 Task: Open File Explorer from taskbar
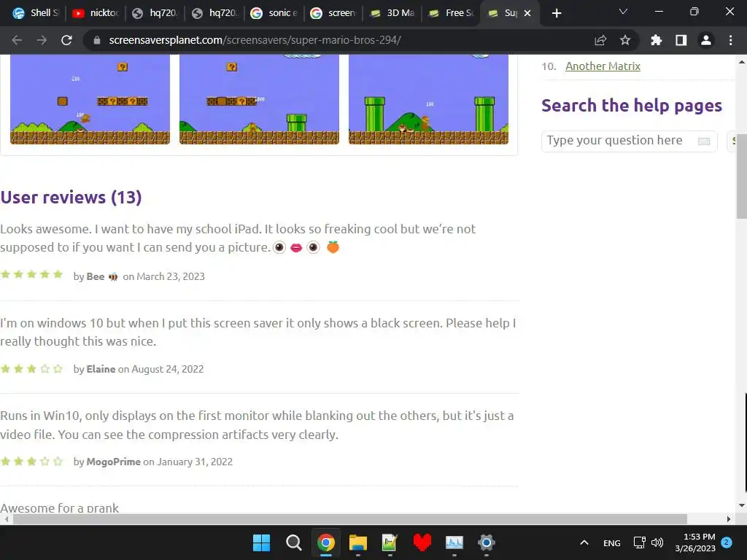(x=357, y=542)
